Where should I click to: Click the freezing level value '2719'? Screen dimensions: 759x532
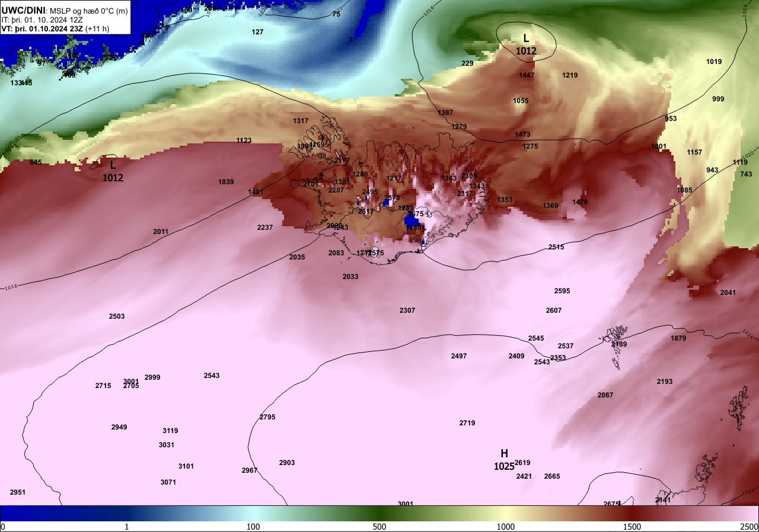pyautogui.click(x=467, y=423)
